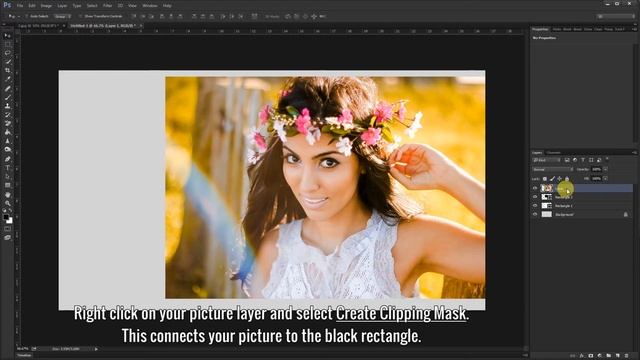Select the Quick Selection tool
This screenshot has width=640, height=360.
[7, 62]
